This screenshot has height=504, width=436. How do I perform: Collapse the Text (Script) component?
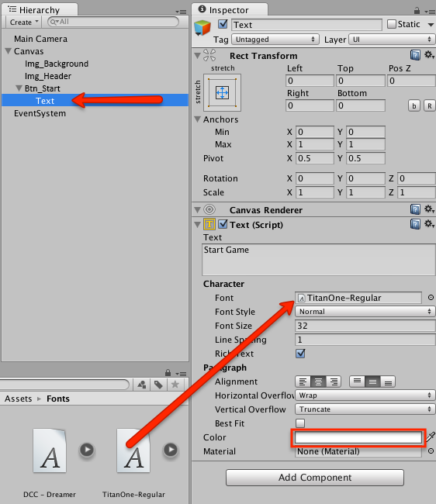(197, 224)
